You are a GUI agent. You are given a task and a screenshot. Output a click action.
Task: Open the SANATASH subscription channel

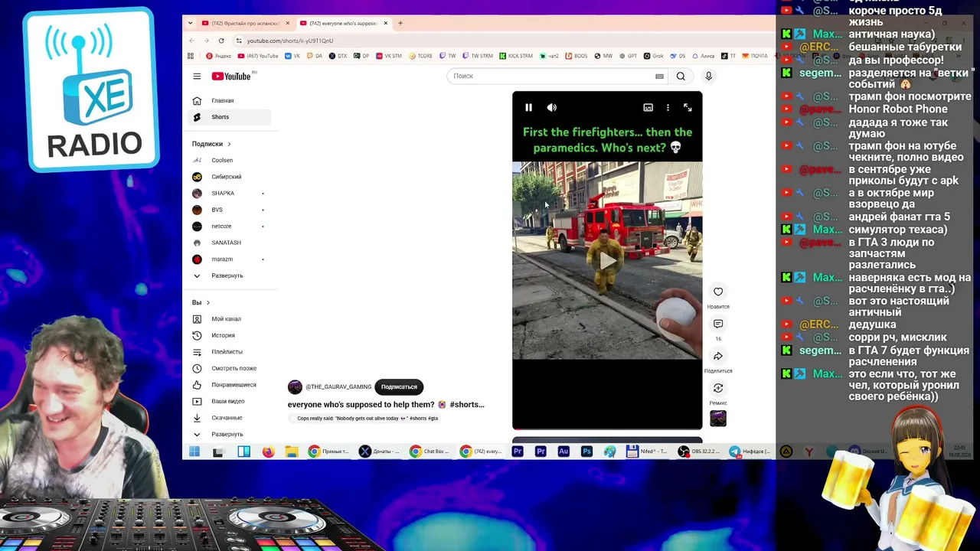(230, 243)
